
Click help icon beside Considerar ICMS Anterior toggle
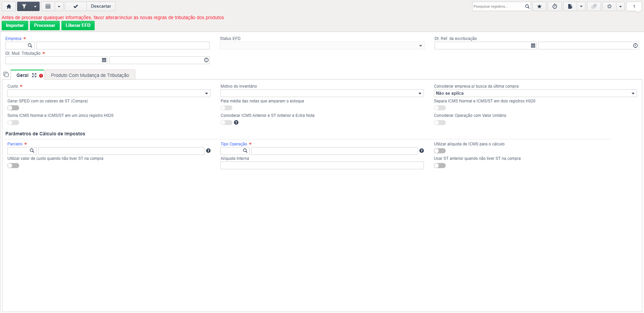(236, 123)
